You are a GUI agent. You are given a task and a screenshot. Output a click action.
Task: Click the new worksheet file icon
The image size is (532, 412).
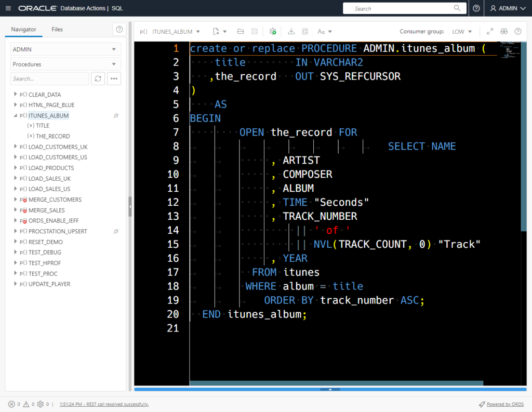216,32
